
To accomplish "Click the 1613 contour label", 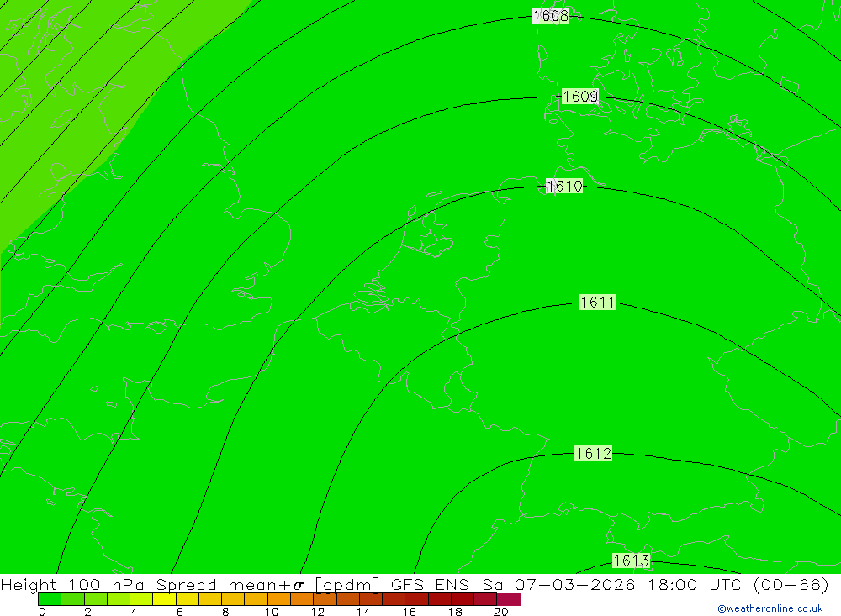I will 632,561.
